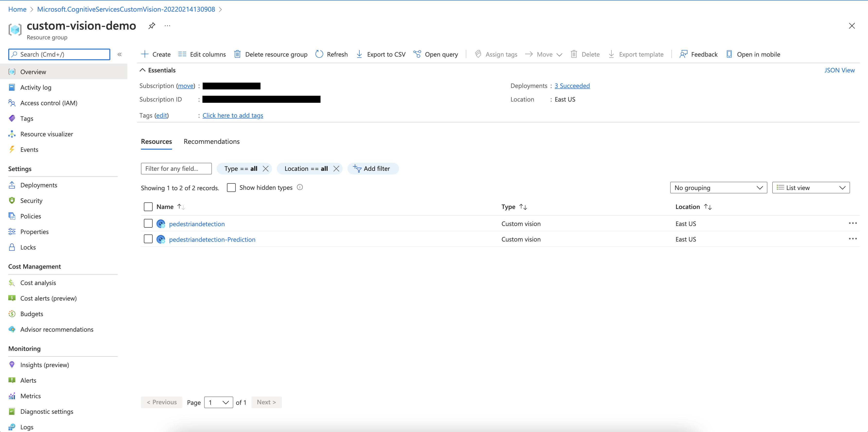Image resolution: width=868 pixels, height=432 pixels.
Task: Click Open in mobile
Action: coord(753,54)
